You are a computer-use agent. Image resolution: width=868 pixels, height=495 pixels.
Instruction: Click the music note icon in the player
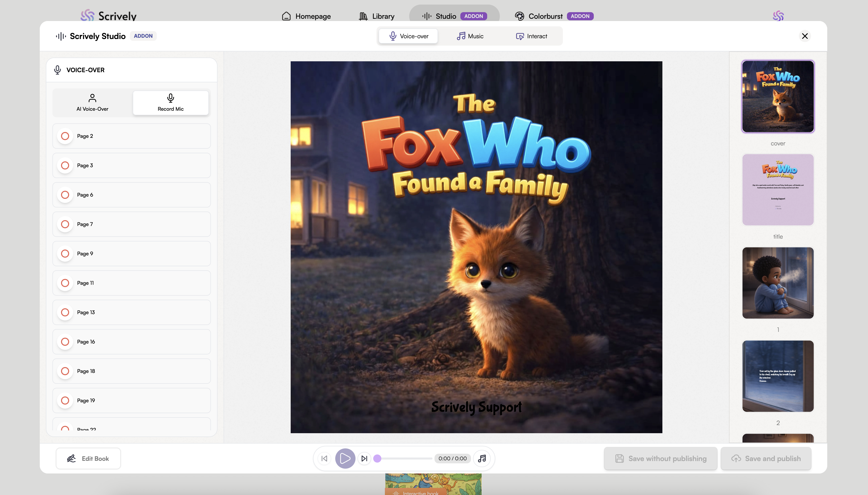[x=482, y=458]
